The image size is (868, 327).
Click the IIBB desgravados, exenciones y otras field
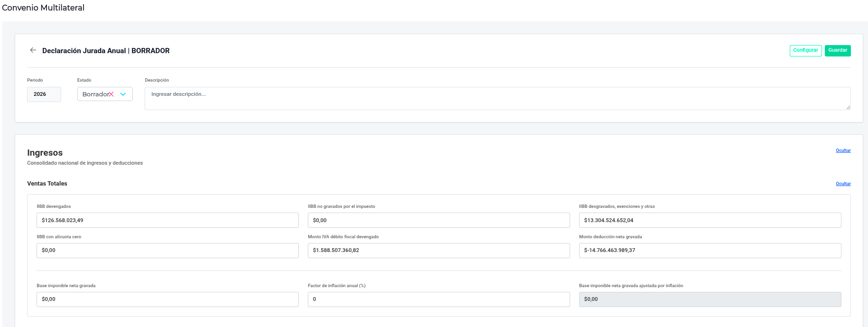pyautogui.click(x=710, y=220)
